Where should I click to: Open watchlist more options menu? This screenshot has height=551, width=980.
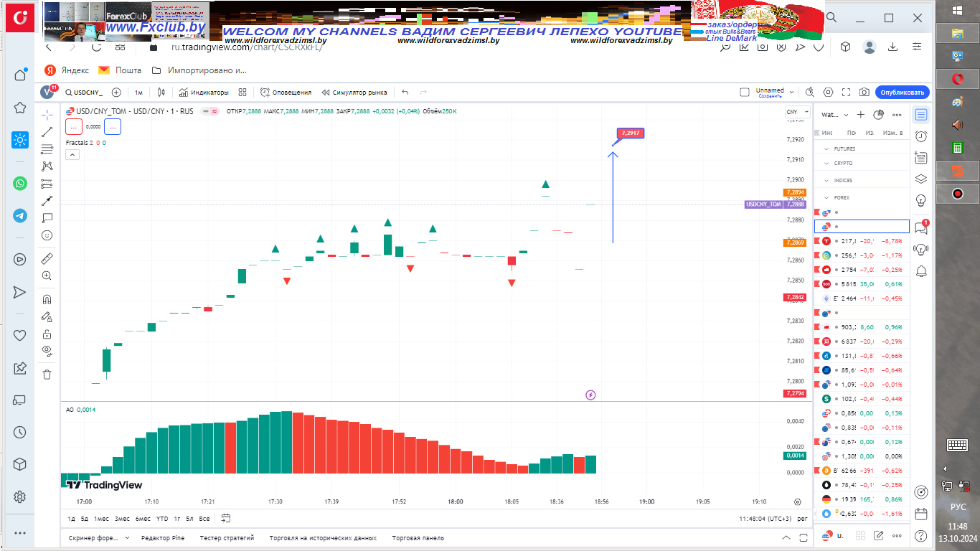[895, 115]
